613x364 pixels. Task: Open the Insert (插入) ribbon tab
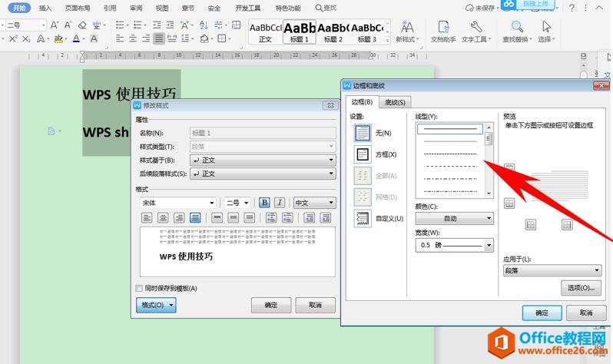click(45, 8)
